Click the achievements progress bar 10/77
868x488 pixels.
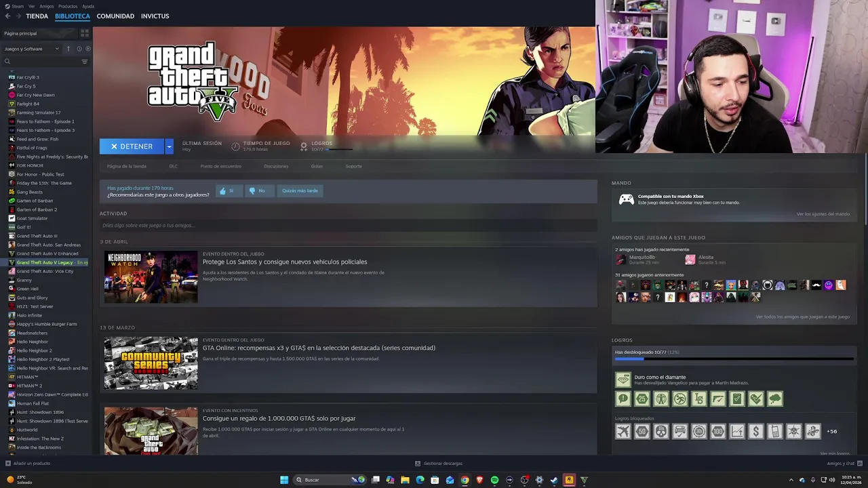[734, 359]
